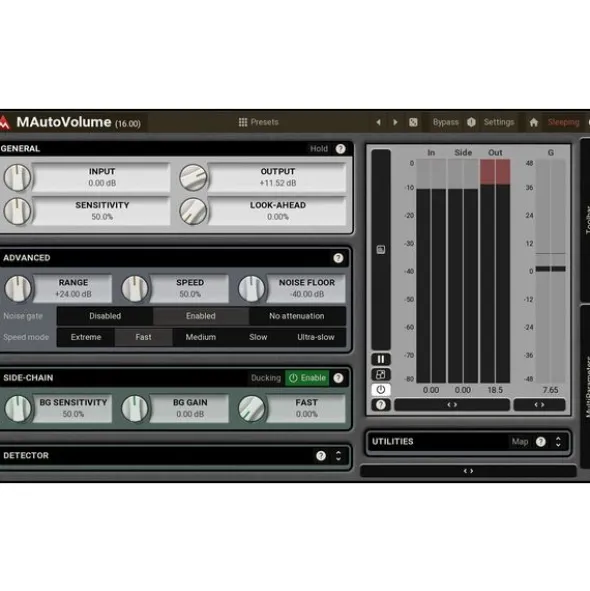This screenshot has width=590, height=591.
Task: Expand the Utilities panel arrows
Action: coord(558,442)
